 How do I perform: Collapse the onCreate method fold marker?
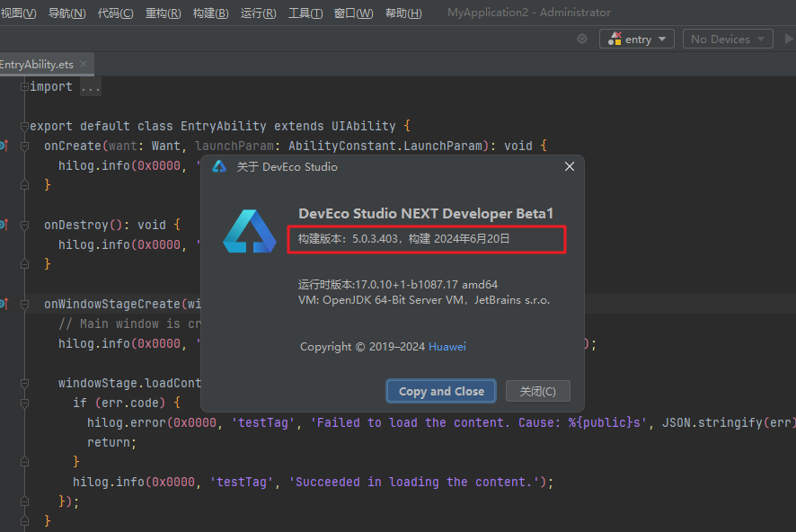tap(24, 146)
